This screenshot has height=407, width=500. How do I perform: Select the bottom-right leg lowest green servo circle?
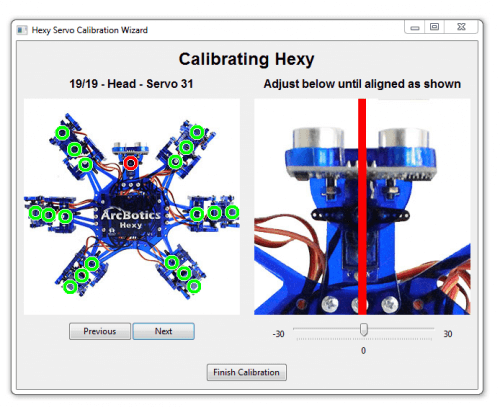click(194, 286)
